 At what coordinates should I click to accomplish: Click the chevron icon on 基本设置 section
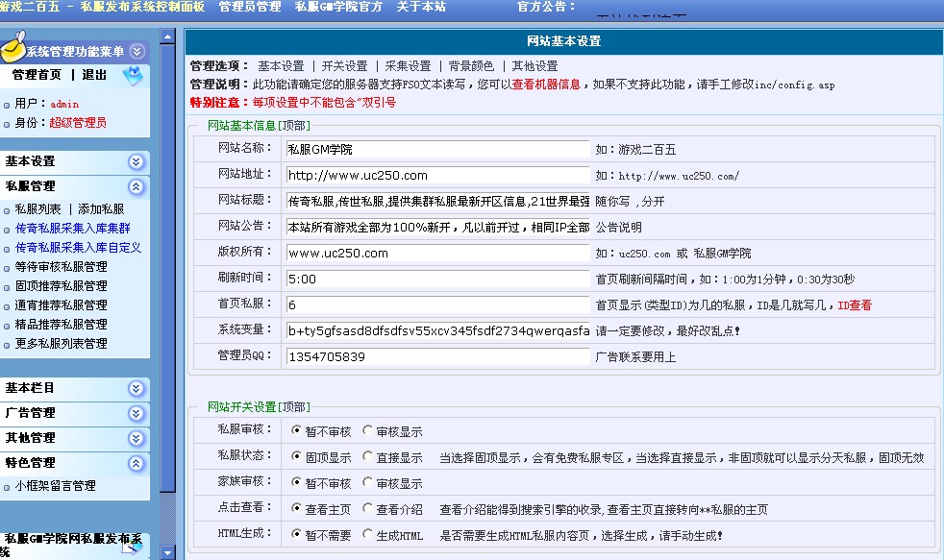pos(137,161)
